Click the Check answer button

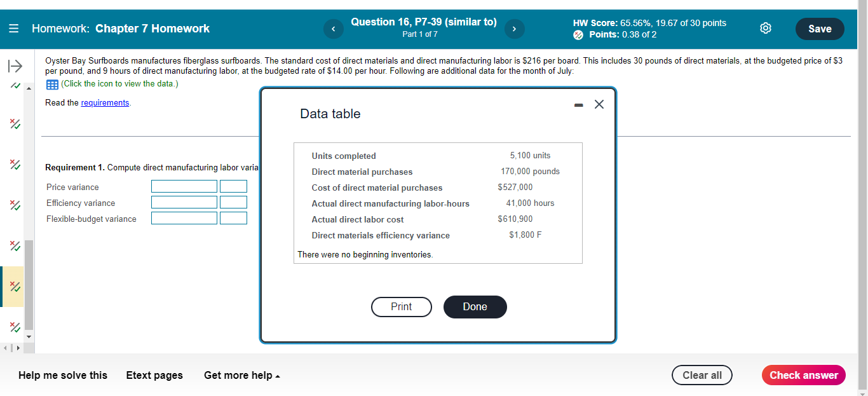[803, 375]
